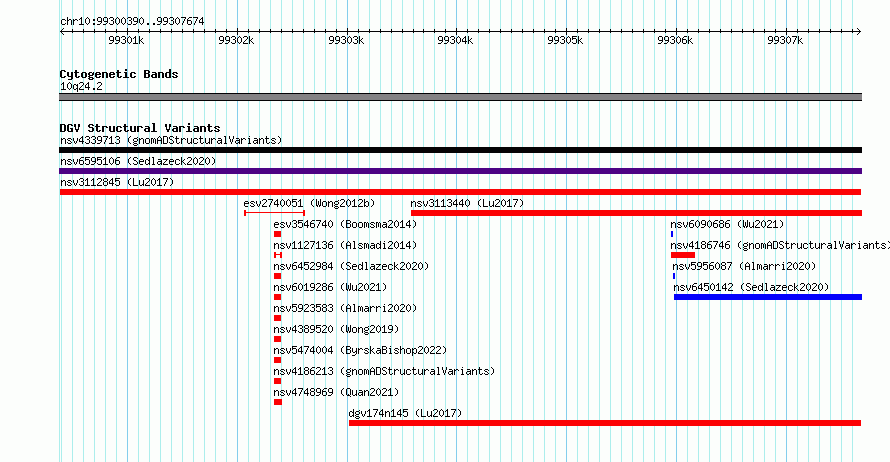Select the red nsv3113440 variant bar

coord(636,213)
